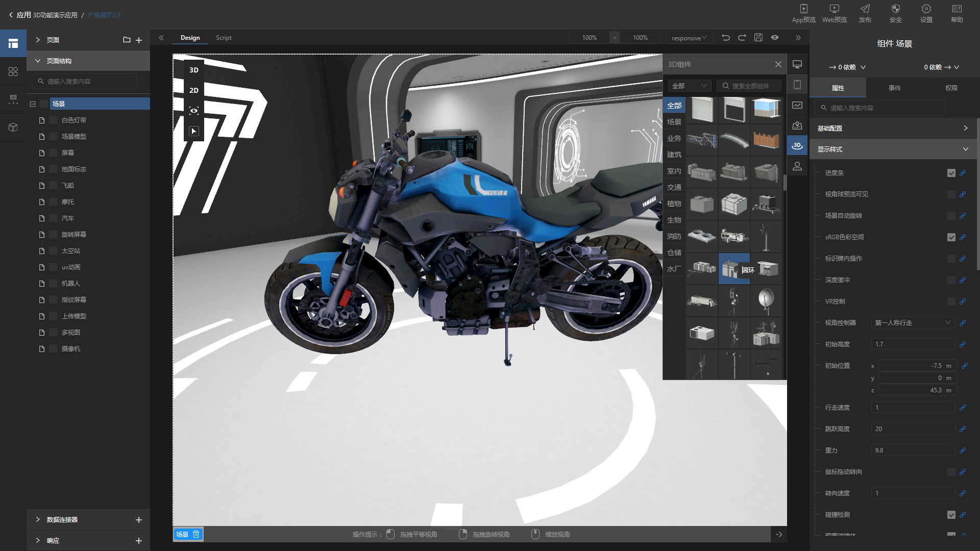Viewport: 980px width, 551px height.
Task: Click link icon beside 重力
Action: click(x=962, y=450)
